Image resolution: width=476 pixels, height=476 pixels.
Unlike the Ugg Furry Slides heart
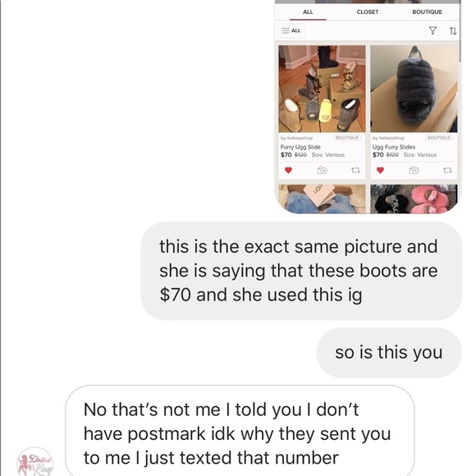point(380,171)
